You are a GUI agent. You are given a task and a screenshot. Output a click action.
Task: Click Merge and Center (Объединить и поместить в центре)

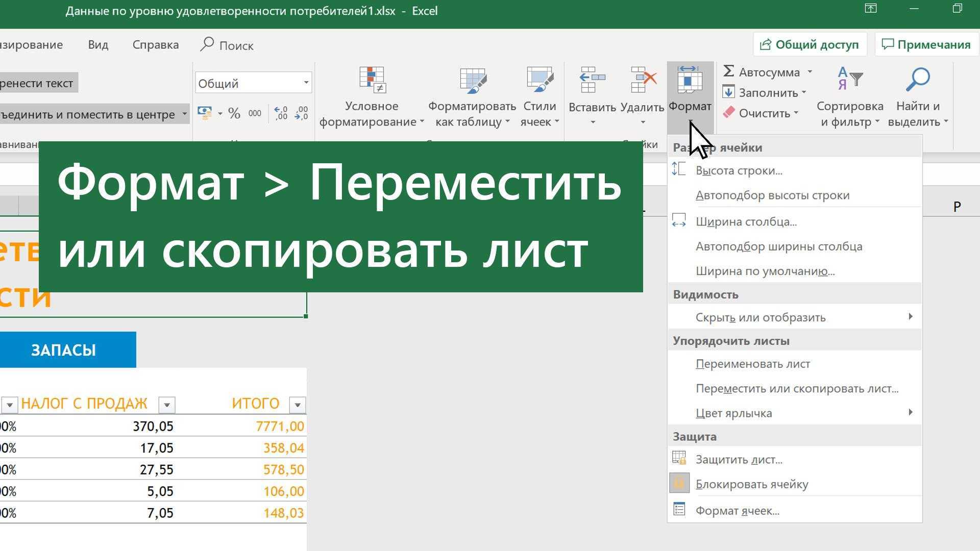[x=89, y=114]
